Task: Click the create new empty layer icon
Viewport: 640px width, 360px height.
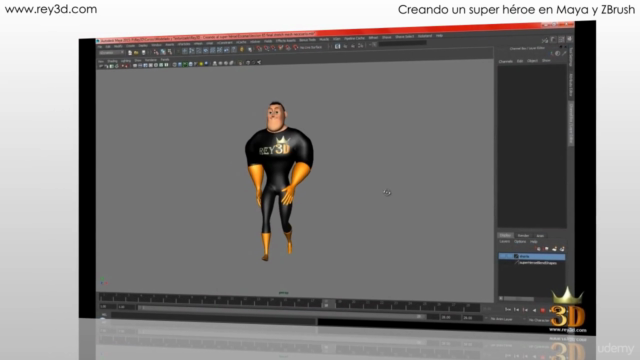Action: click(x=554, y=249)
